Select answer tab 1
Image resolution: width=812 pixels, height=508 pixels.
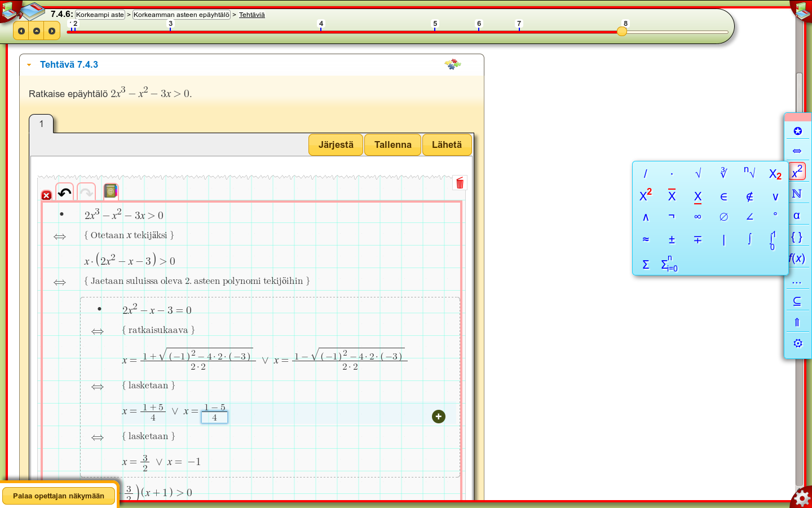point(41,124)
